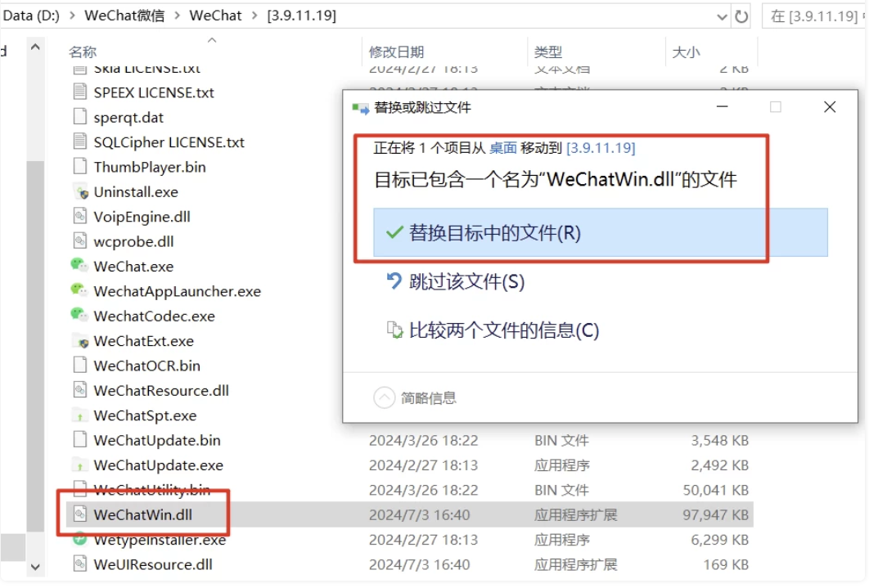Viewport: 869px width, 588px height.
Task: Open the address bar history dropdown
Action: click(722, 16)
